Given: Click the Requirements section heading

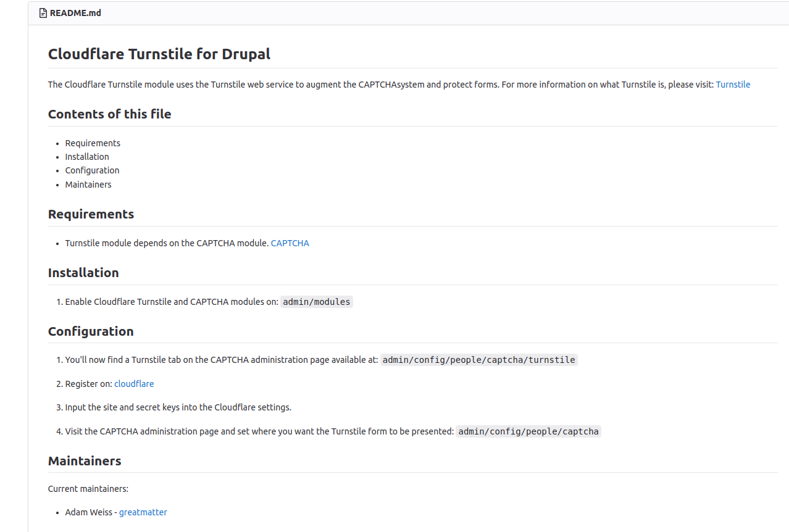Looking at the screenshot, I should (x=91, y=214).
